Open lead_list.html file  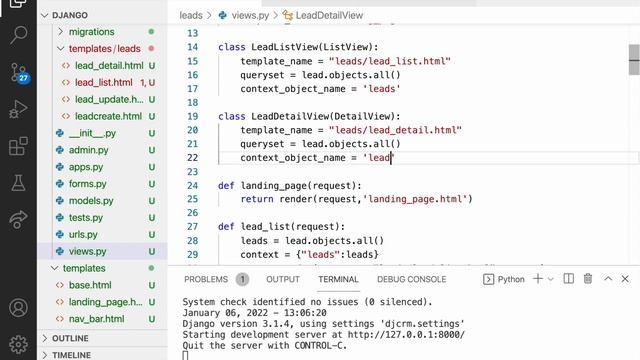(104, 82)
